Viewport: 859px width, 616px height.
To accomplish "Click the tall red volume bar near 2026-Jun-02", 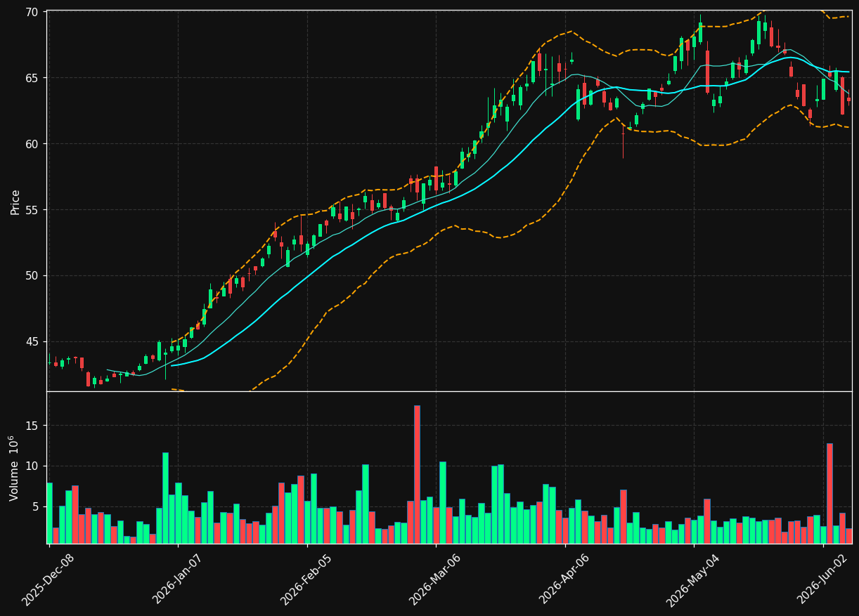I will point(829,493).
